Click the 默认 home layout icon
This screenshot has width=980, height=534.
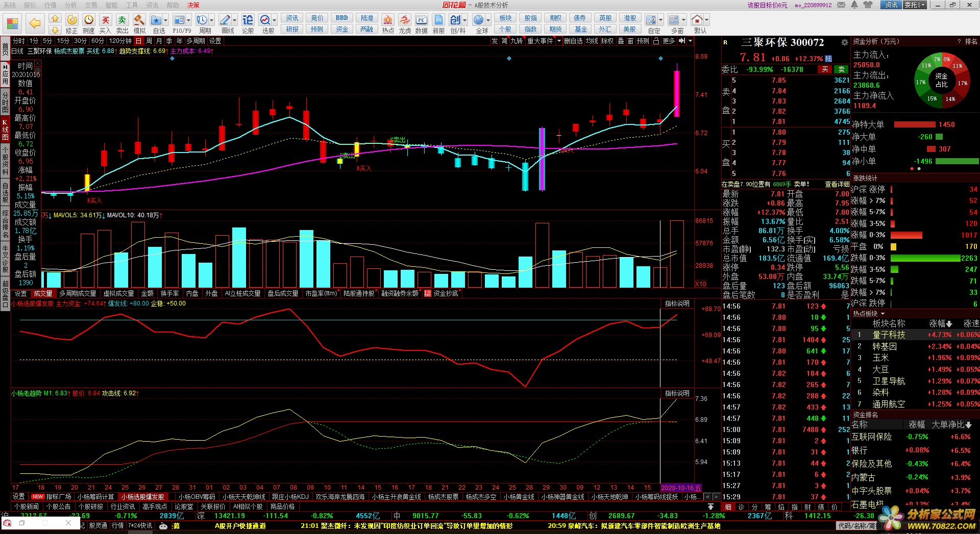[x=697, y=20]
